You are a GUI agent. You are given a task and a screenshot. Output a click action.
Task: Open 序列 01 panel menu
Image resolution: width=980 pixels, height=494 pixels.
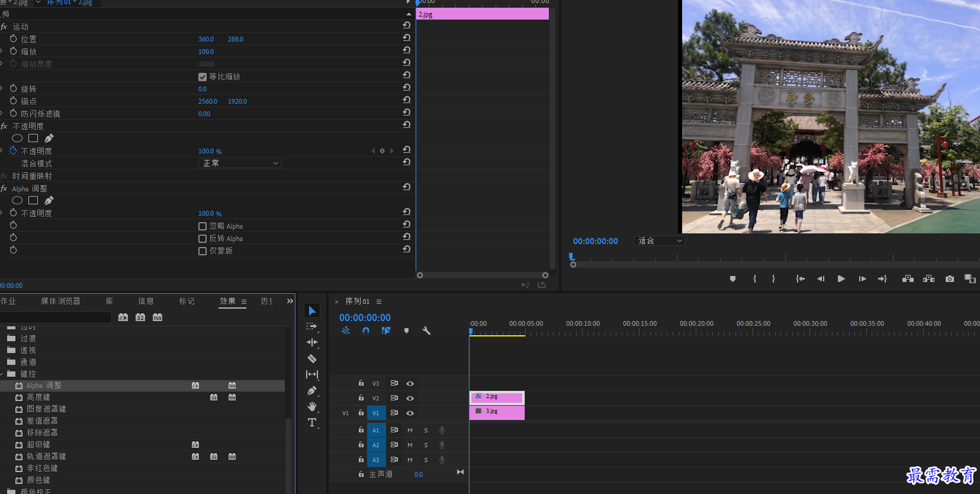coord(379,301)
